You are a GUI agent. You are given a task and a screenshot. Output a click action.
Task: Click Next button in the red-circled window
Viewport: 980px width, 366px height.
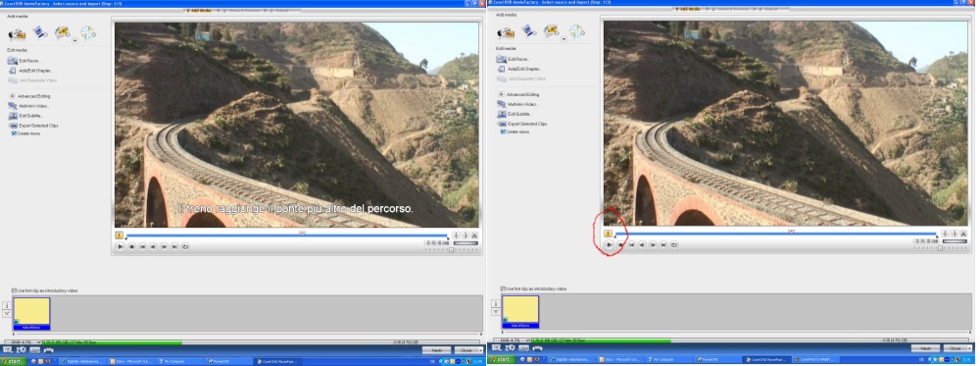pyautogui.click(x=925, y=348)
